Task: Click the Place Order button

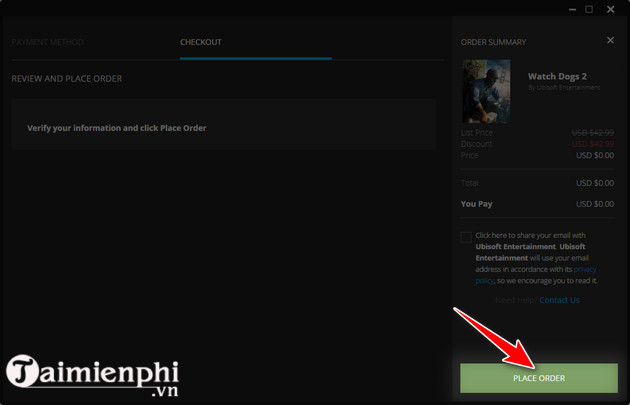Action: point(538,378)
